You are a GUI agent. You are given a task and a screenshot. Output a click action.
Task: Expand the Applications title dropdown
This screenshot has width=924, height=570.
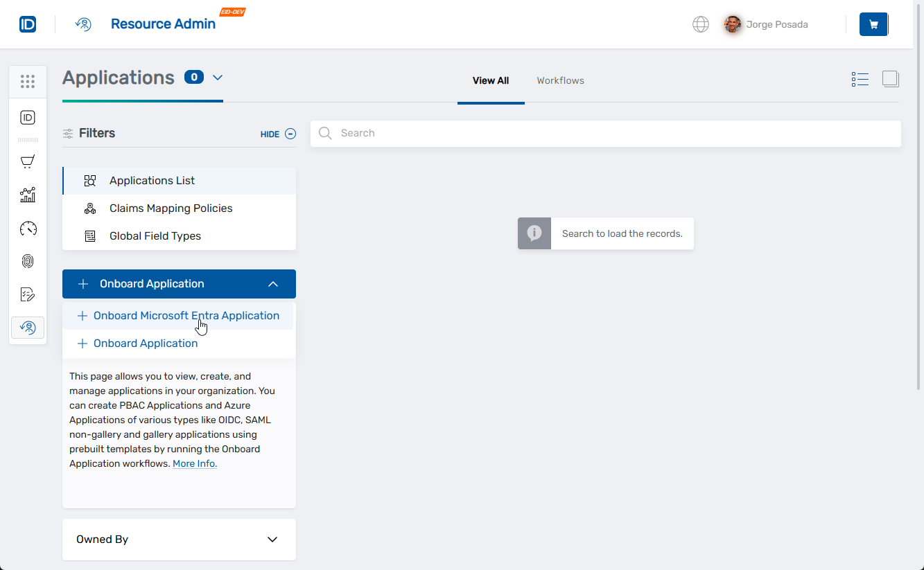click(217, 78)
